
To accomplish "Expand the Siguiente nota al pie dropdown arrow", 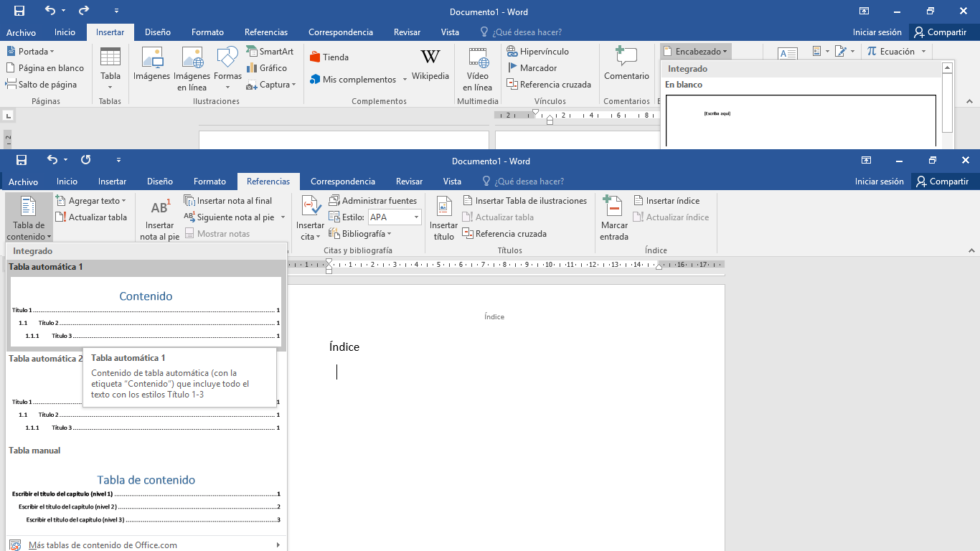I will pyautogui.click(x=283, y=217).
